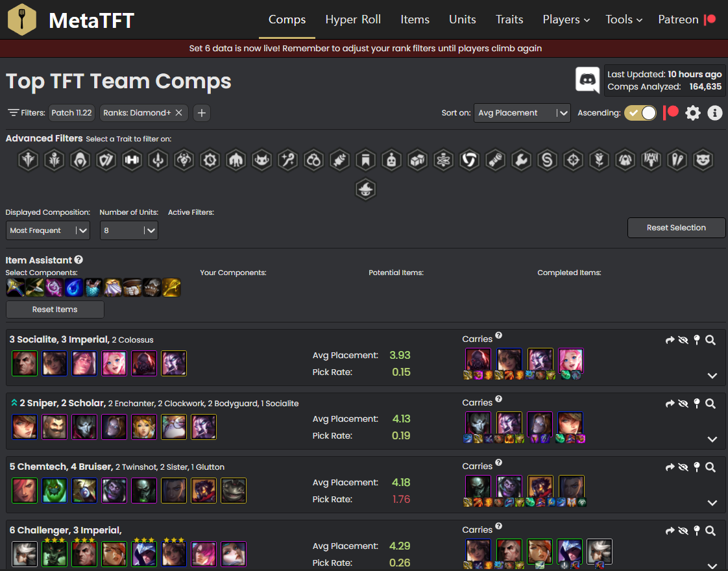Hide the 6 Challenger, 3 Imperial comp
Image resolution: width=728 pixels, height=571 pixels.
(683, 531)
